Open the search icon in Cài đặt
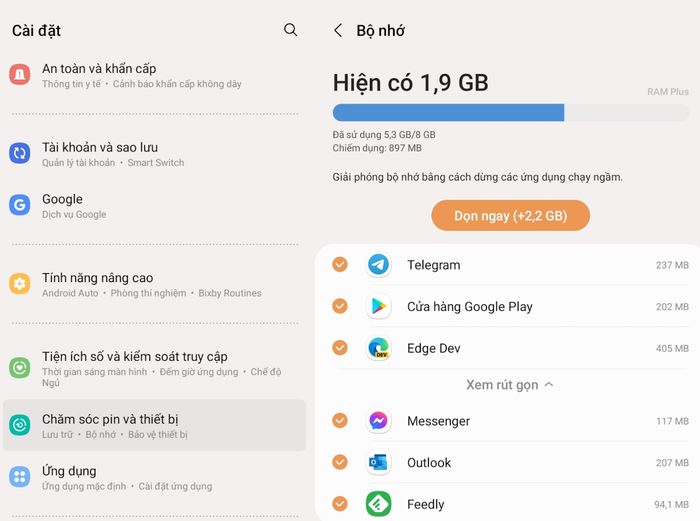The height and width of the screenshot is (521, 700). click(x=290, y=30)
